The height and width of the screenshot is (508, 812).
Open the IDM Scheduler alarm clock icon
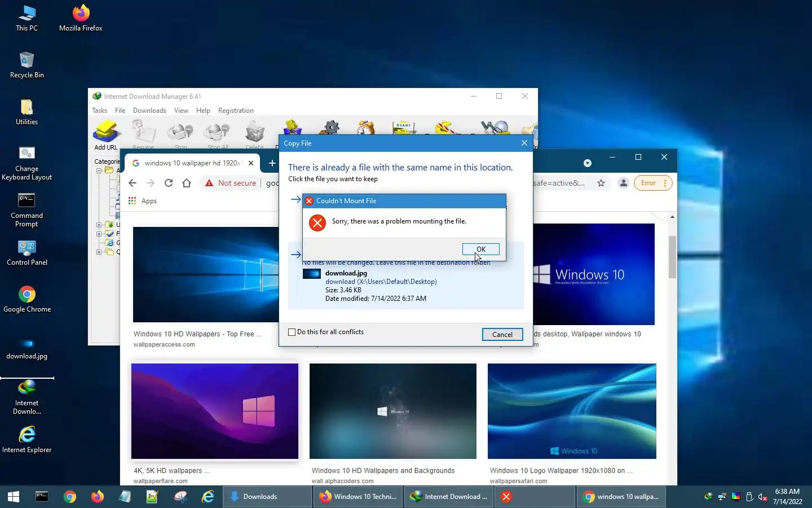366,127
